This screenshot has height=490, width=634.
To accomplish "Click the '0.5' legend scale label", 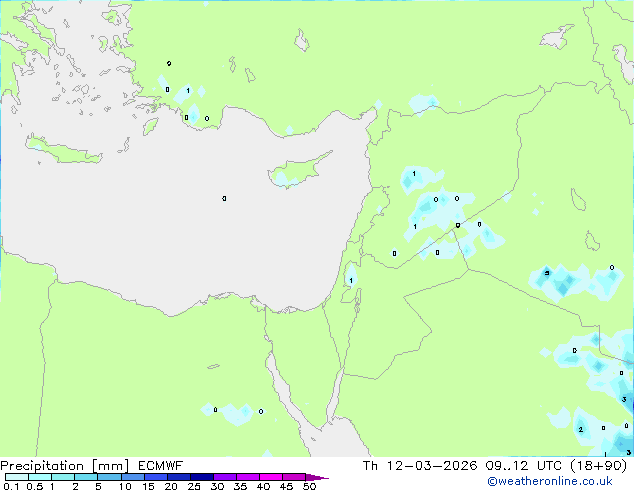I will (x=35, y=486).
